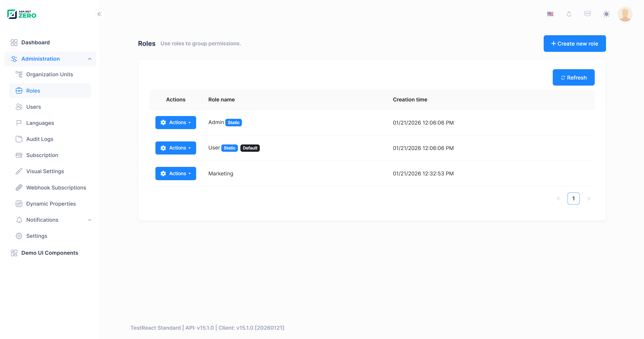Select Roles in the sidebar
Image resolution: width=644 pixels, height=339 pixels.
pos(50,91)
